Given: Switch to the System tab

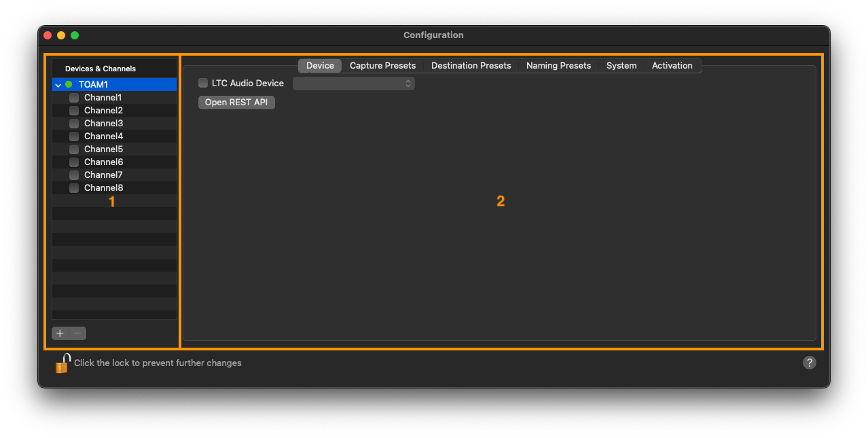Looking at the screenshot, I should click(x=621, y=66).
